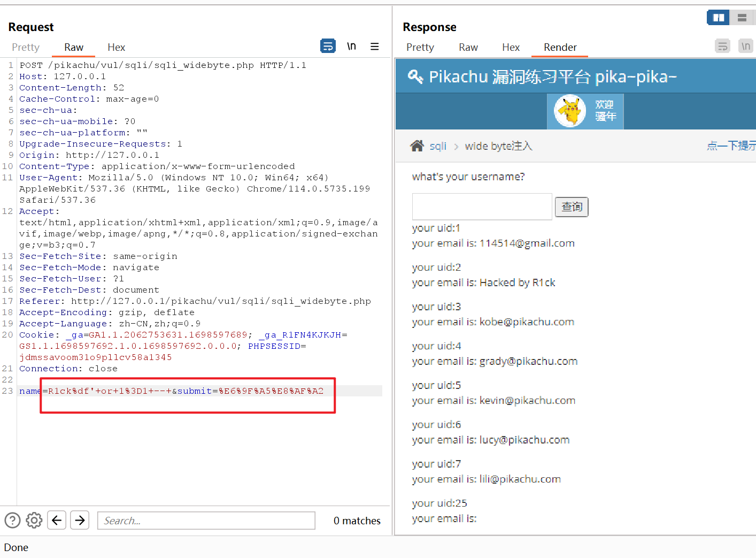Toggle non-printable characters \n in Request
This screenshot has height=558, width=756.
coord(351,47)
